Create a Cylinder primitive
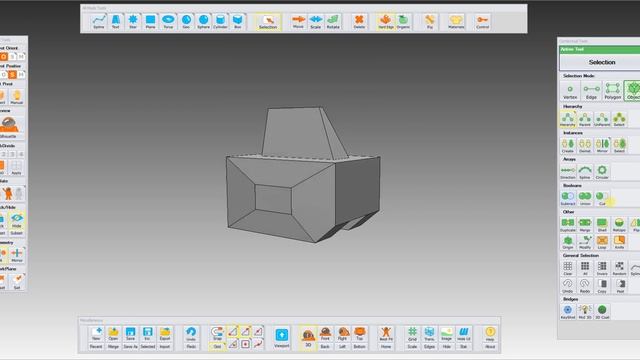The image size is (640, 360). [220, 22]
